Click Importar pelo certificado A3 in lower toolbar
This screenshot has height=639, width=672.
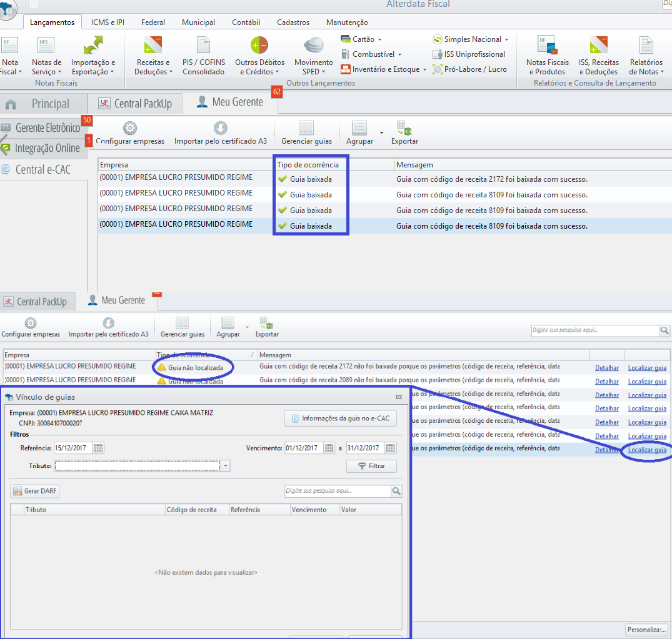[108, 328]
